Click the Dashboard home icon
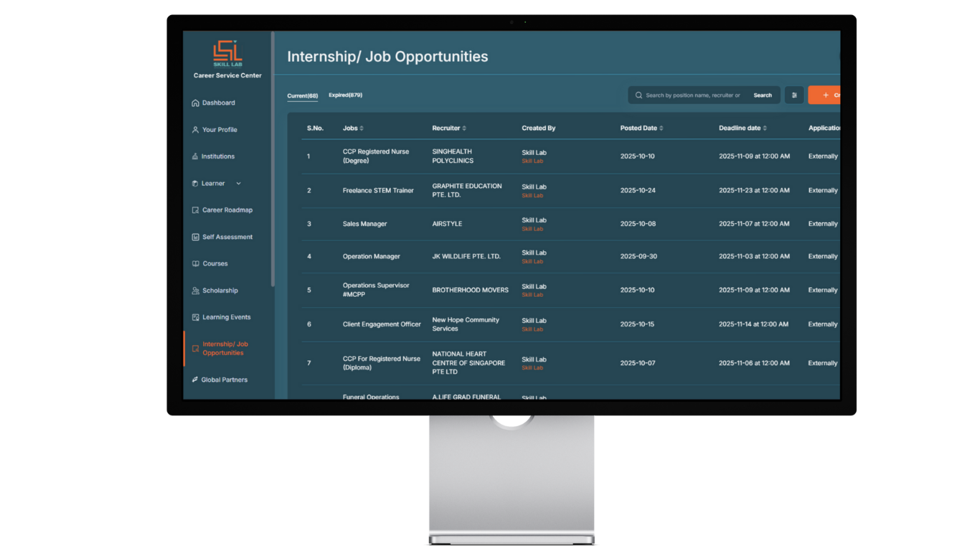This screenshot has height=551, width=980. point(195,103)
